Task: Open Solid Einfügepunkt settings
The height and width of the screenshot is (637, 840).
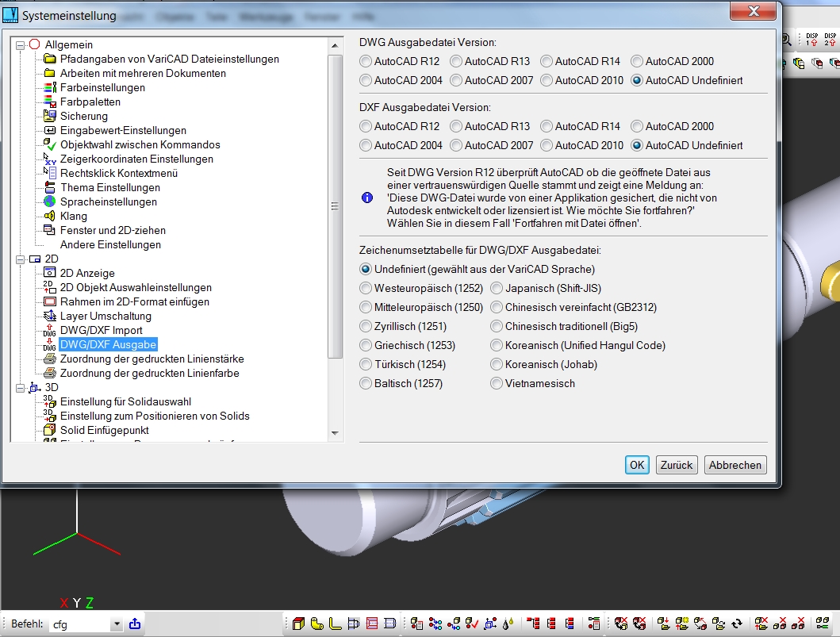Action: [105, 430]
